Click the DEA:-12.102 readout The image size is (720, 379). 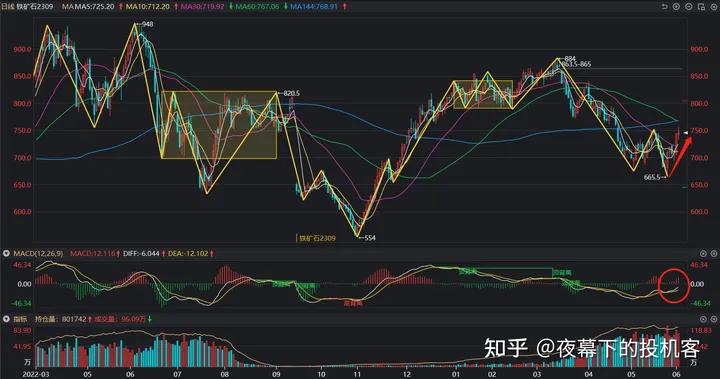(188, 254)
